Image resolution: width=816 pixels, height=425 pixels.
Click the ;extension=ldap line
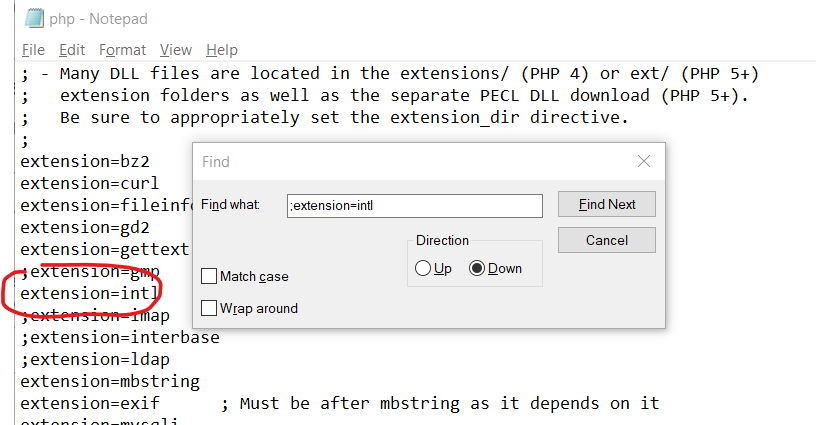point(95,359)
